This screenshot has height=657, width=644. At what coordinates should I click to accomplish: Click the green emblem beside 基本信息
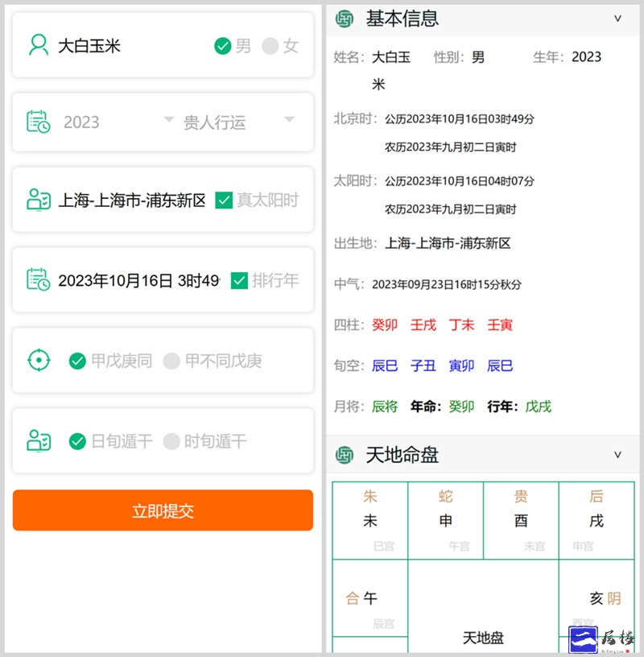pos(345,18)
